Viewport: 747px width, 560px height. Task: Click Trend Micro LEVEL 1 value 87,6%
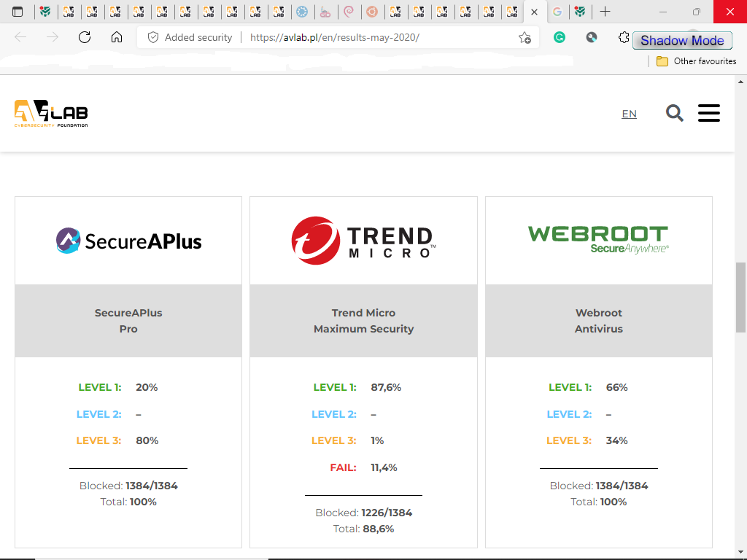pyautogui.click(x=386, y=387)
